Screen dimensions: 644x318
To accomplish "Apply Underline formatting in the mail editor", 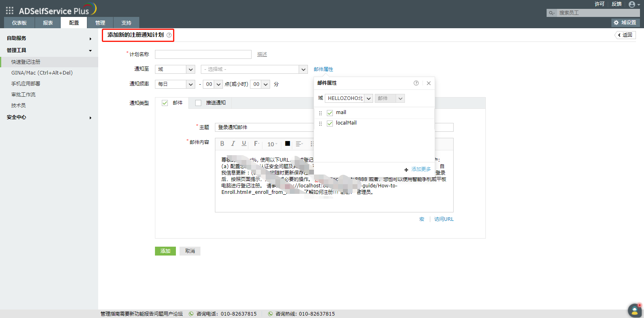I will 244,144.
